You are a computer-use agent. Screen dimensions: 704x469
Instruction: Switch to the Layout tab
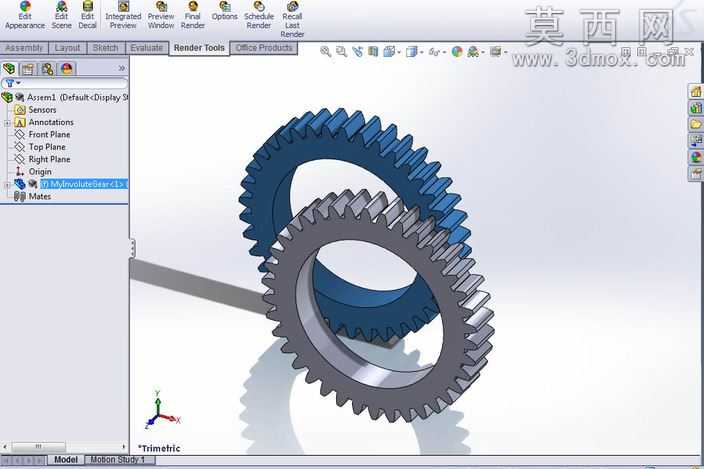coord(67,48)
